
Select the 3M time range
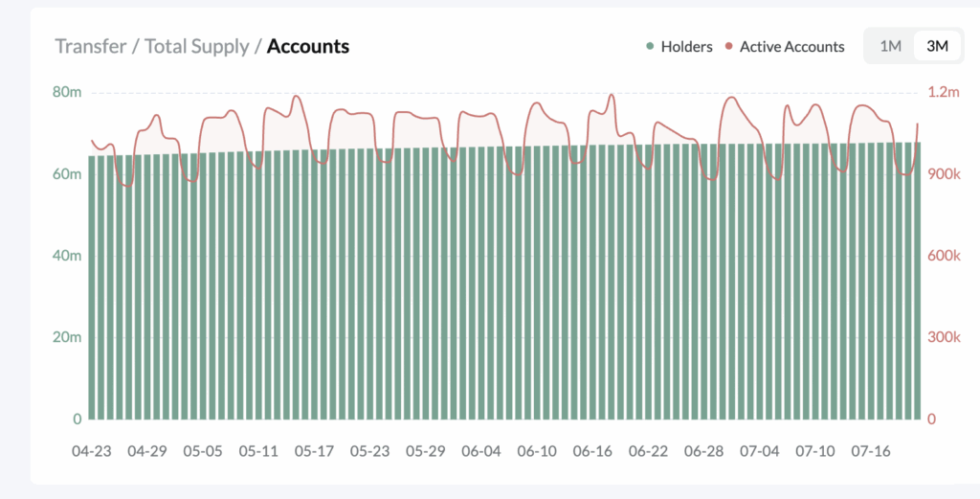pos(937,46)
